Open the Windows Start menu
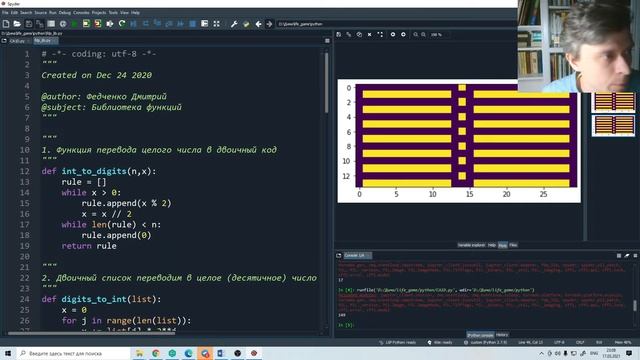 tap(8, 353)
